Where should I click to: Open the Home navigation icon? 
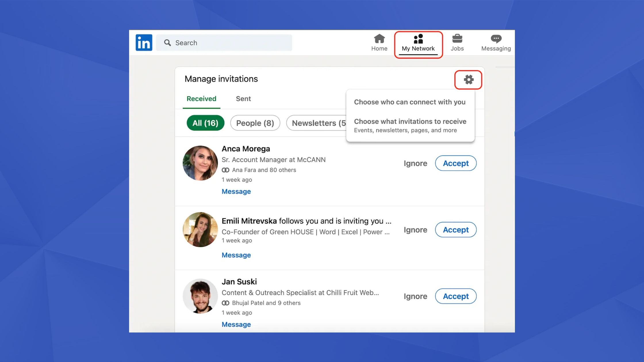point(379,39)
